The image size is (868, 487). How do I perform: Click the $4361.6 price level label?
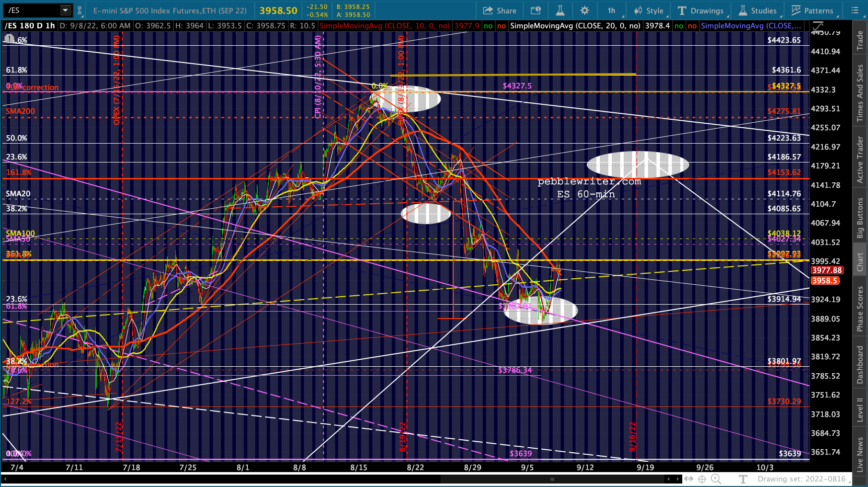pos(786,70)
